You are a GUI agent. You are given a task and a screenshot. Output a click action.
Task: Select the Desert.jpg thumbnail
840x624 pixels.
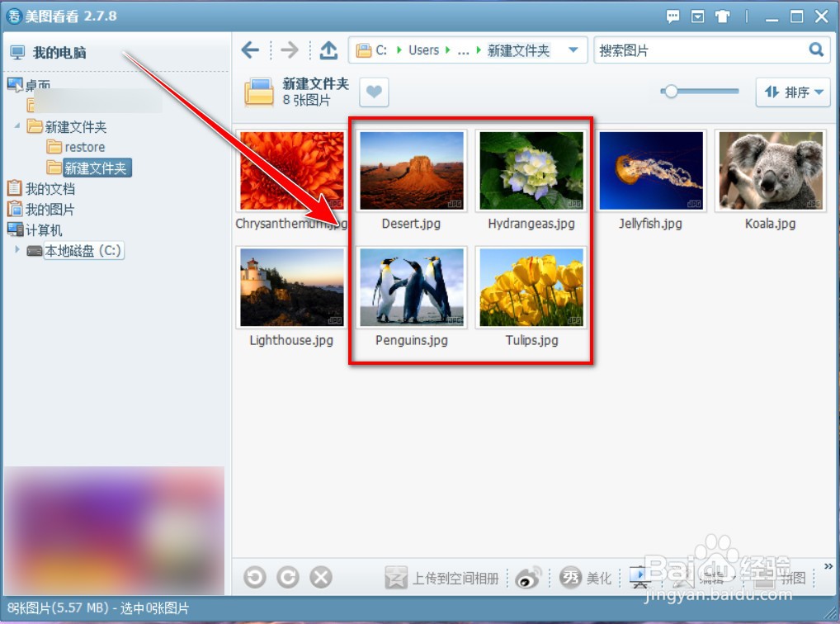(412, 171)
